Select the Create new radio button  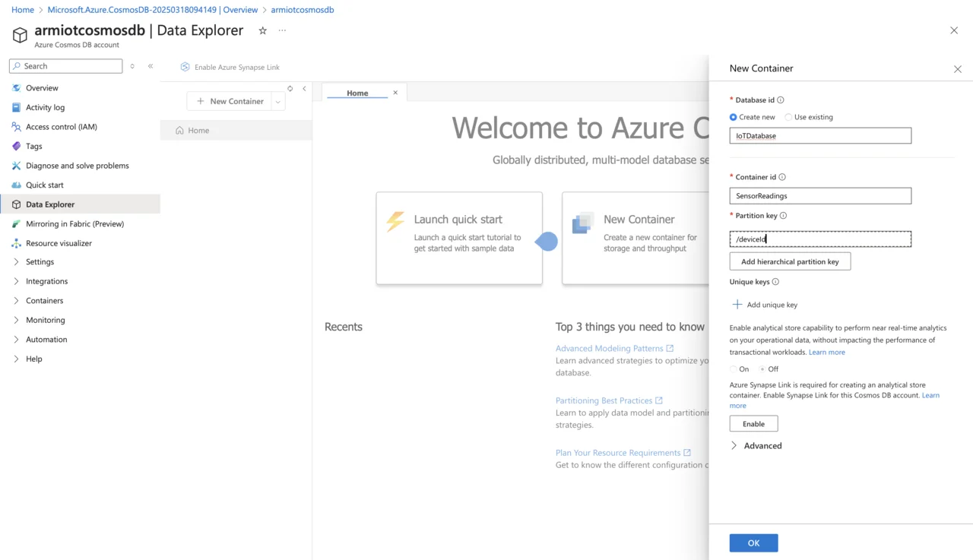pyautogui.click(x=734, y=117)
